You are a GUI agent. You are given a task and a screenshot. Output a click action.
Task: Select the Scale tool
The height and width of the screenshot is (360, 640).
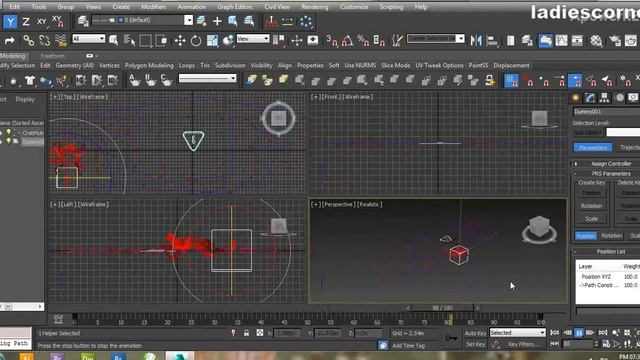coord(212,40)
